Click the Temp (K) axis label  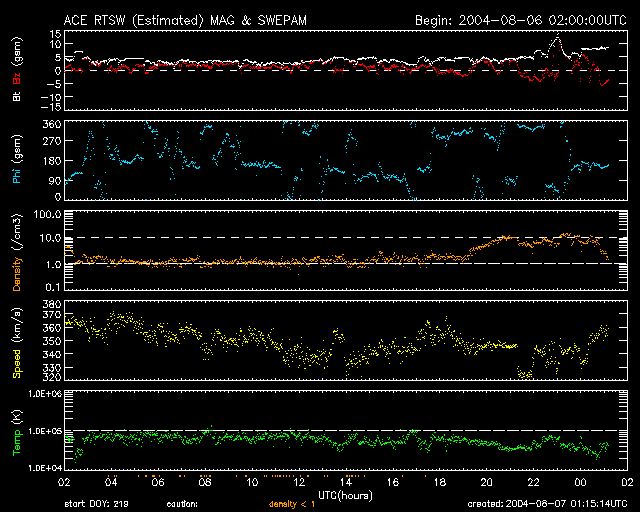[16, 430]
